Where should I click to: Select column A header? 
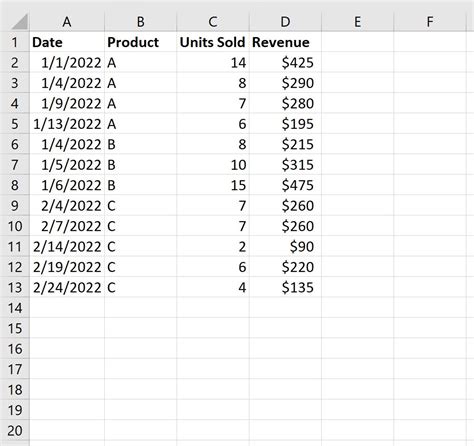pyautogui.click(x=67, y=22)
